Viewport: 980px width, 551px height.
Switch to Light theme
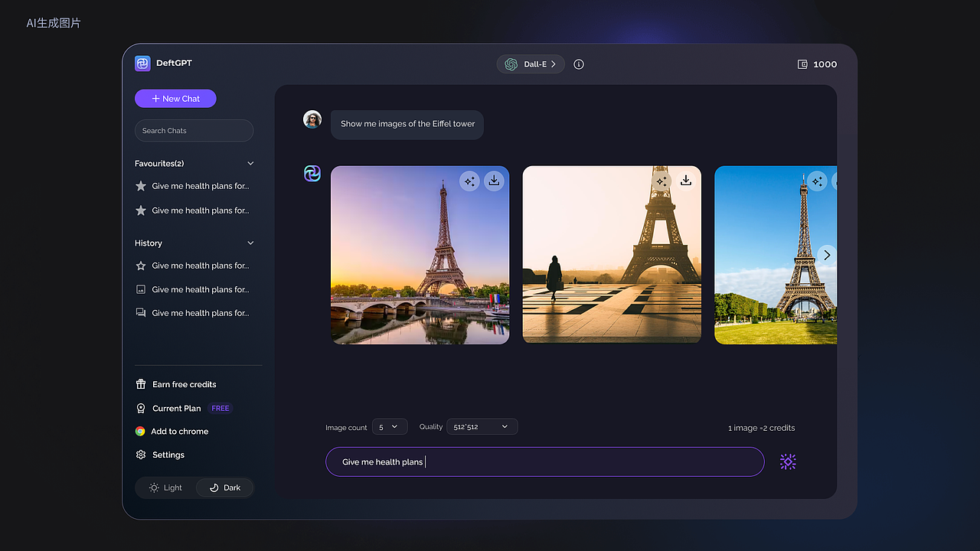(166, 487)
